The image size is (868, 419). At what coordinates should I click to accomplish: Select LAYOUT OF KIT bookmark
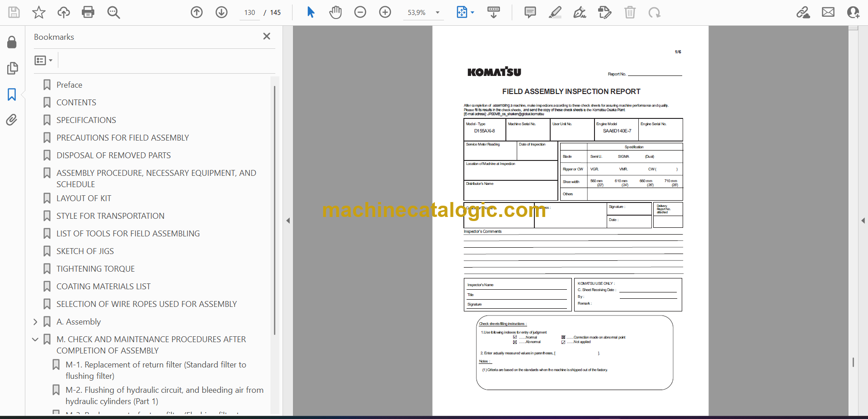tap(84, 198)
